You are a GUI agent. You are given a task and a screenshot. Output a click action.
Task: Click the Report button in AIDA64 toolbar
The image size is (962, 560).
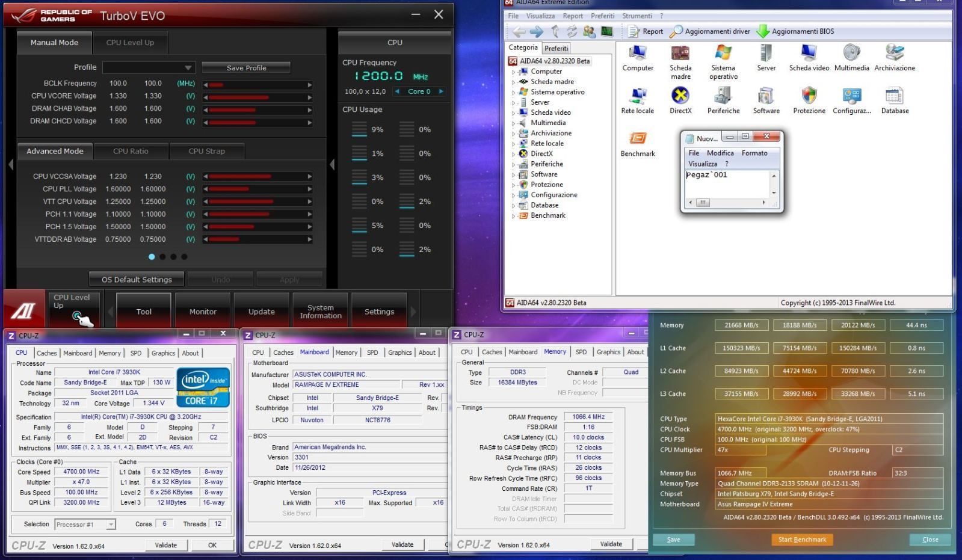[646, 31]
